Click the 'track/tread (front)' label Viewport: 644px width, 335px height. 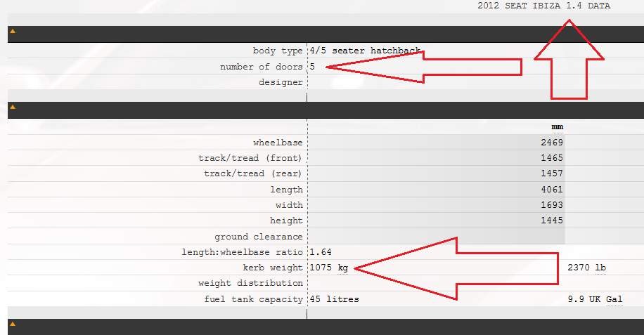point(250,158)
